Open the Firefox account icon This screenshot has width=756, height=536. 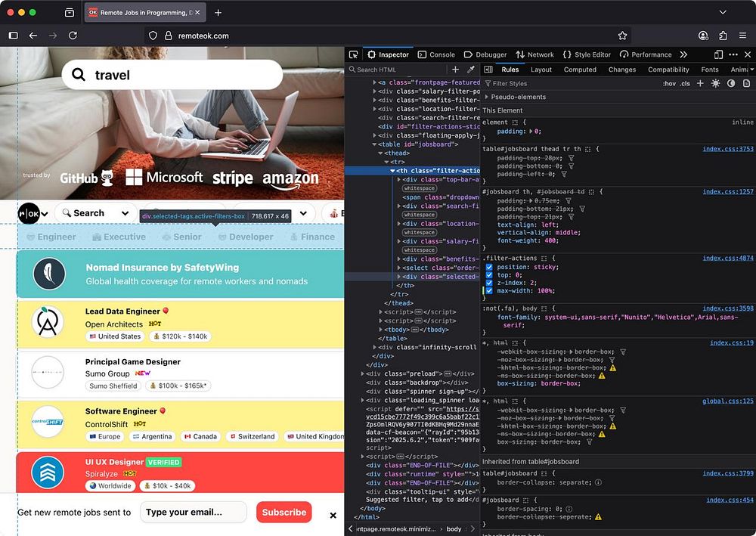(x=703, y=36)
